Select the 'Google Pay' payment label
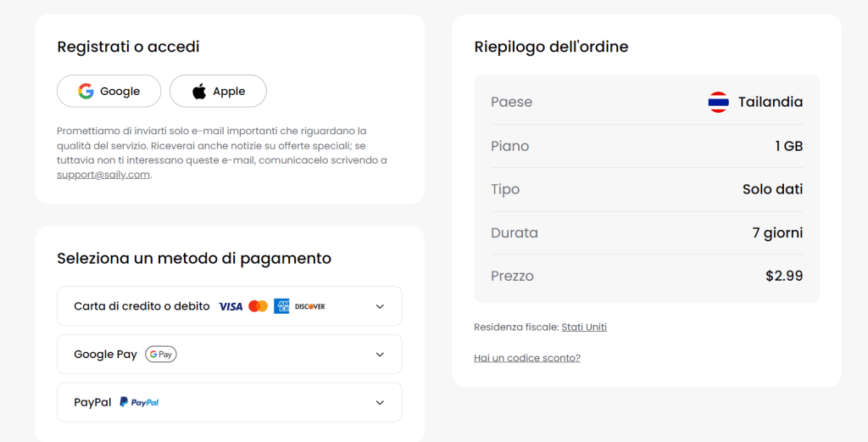Viewport: 868px width, 442px height. click(105, 355)
